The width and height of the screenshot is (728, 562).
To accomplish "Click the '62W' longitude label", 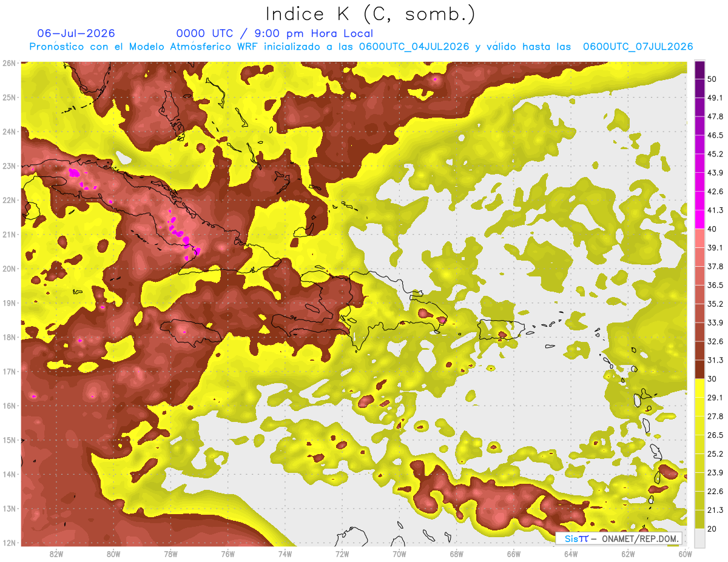I will 628,554.
